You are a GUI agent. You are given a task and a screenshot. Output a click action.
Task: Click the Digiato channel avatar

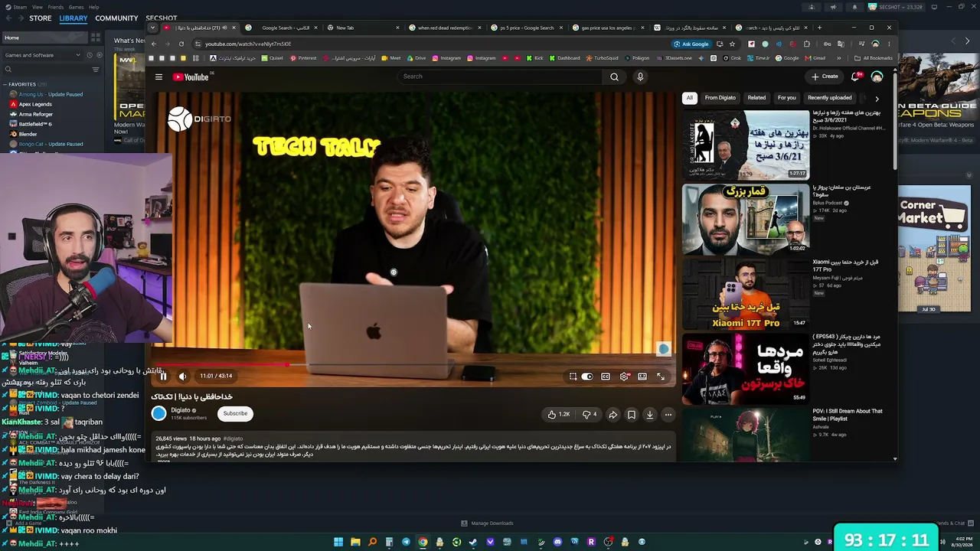(x=158, y=413)
